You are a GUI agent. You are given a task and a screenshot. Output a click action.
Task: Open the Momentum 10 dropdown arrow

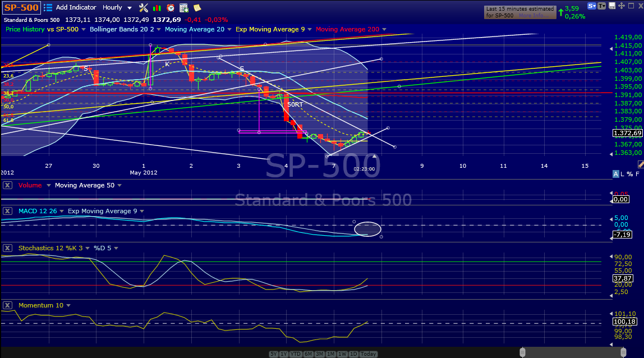[68, 305]
